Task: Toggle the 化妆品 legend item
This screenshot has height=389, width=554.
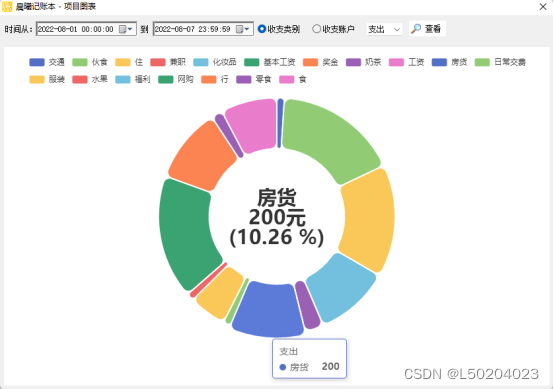Action: point(215,62)
